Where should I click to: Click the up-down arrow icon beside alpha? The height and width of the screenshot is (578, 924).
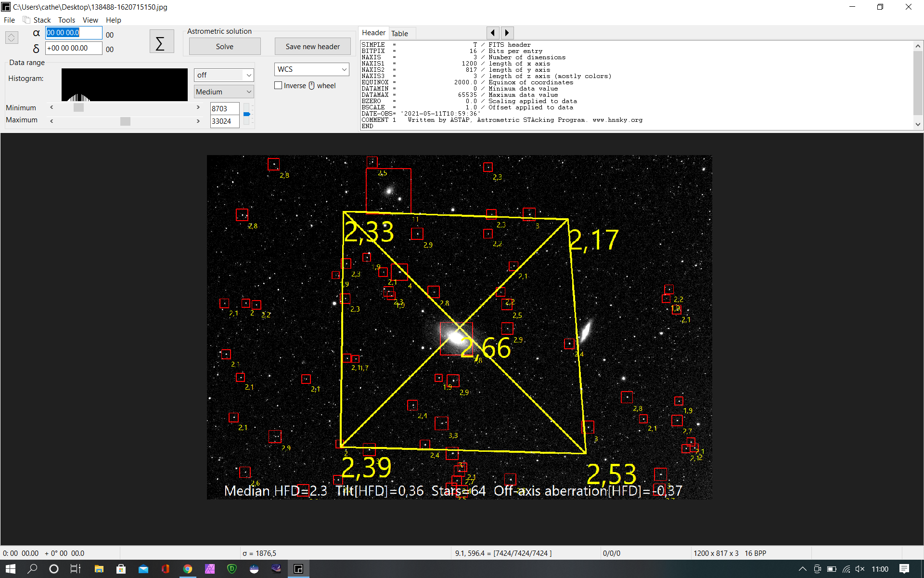[12, 38]
